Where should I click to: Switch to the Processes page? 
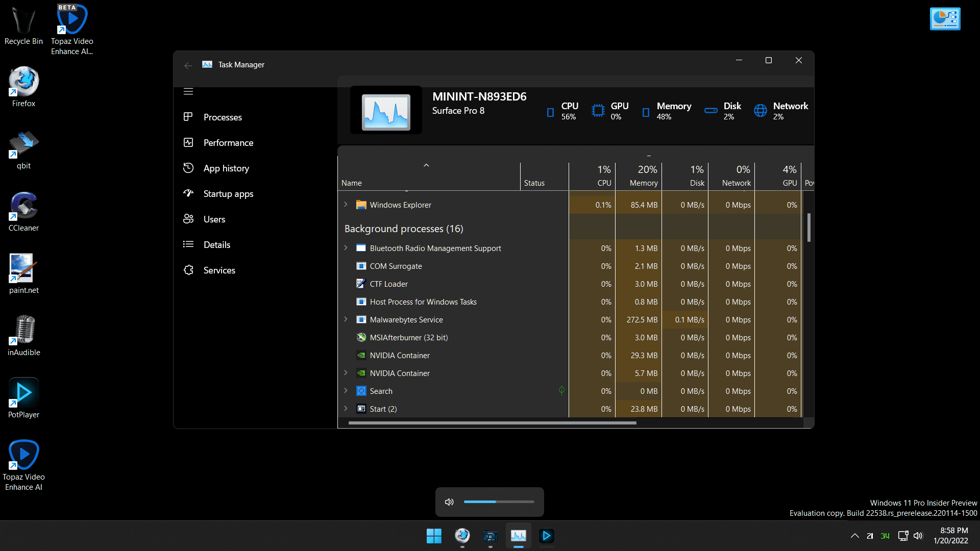223,117
